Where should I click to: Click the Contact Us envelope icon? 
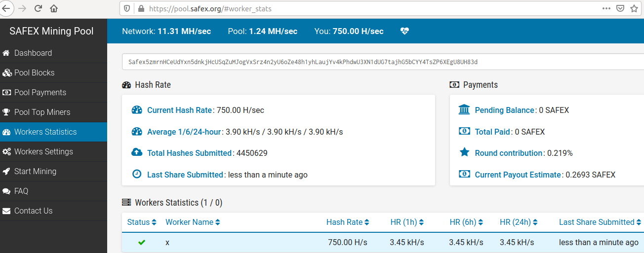click(x=6, y=211)
